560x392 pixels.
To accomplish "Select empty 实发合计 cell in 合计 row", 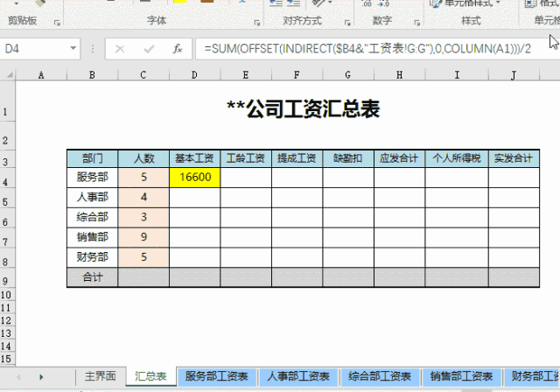I will tap(514, 277).
